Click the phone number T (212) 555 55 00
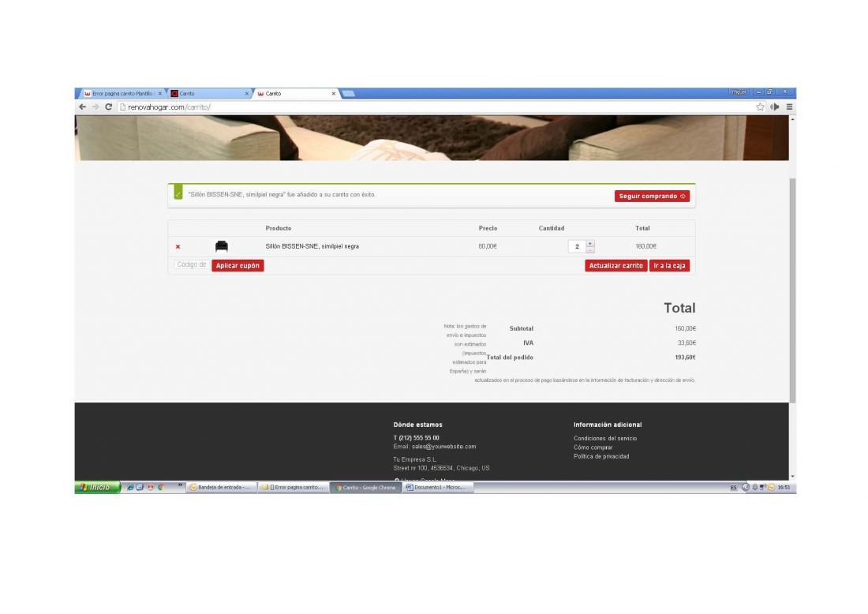The height and width of the screenshot is (614, 868). pyautogui.click(x=417, y=438)
